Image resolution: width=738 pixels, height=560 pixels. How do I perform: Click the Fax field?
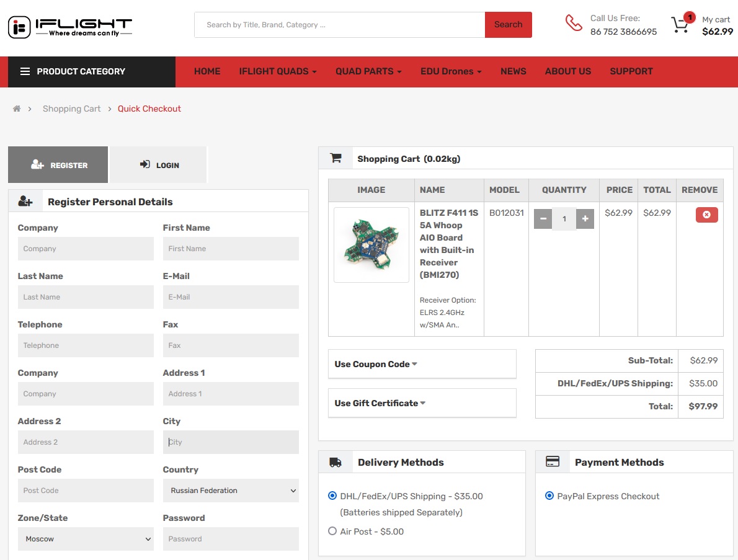[231, 345]
